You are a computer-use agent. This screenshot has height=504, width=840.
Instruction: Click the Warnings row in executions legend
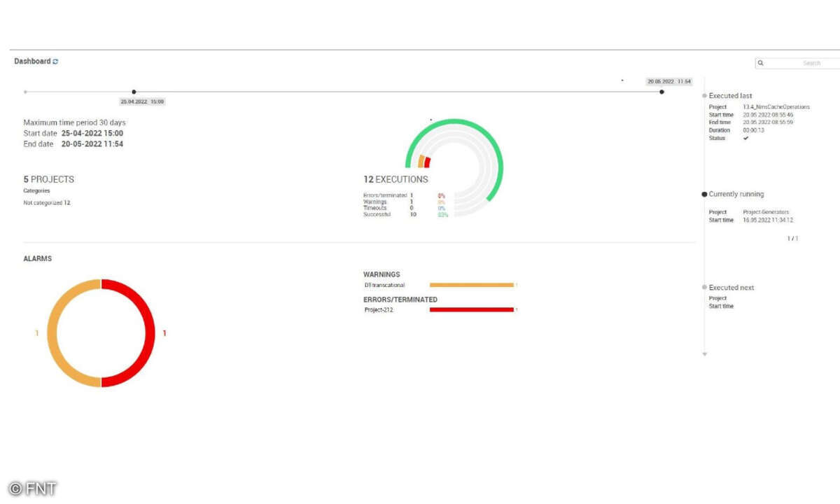coord(405,202)
